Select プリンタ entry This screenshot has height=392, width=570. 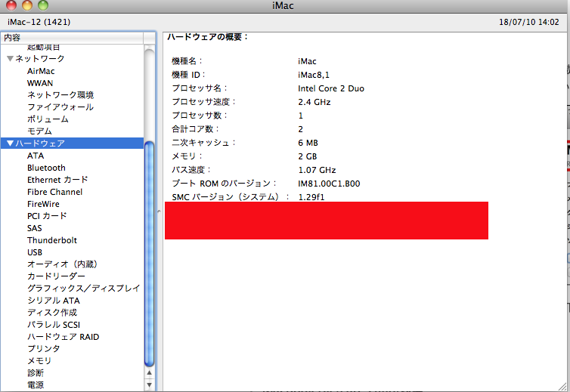click(x=44, y=348)
